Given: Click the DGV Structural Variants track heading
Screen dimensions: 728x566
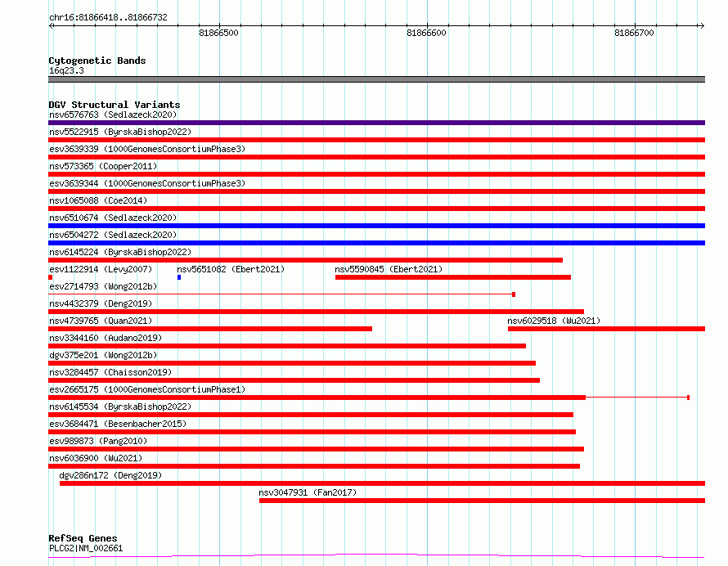Looking at the screenshot, I should (x=115, y=105).
